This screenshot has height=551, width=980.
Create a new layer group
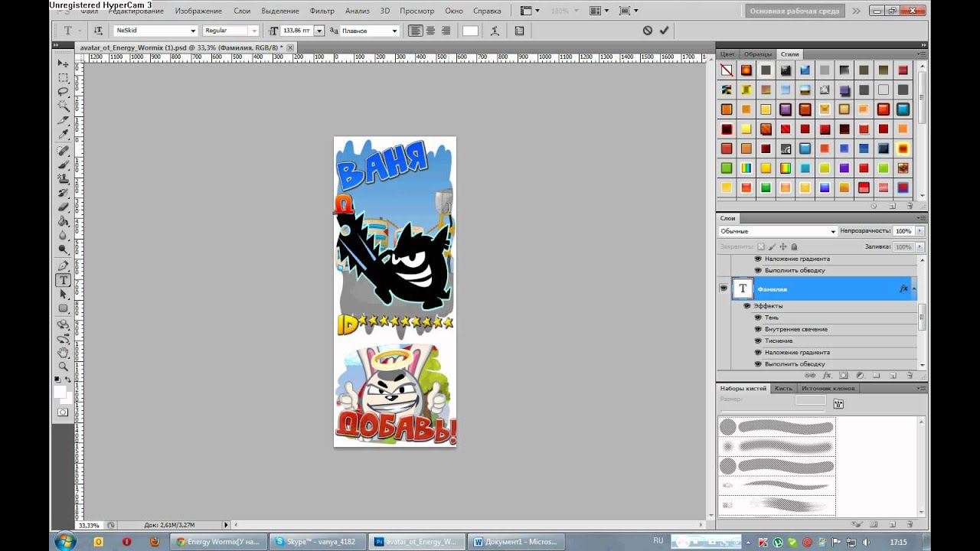pos(876,376)
